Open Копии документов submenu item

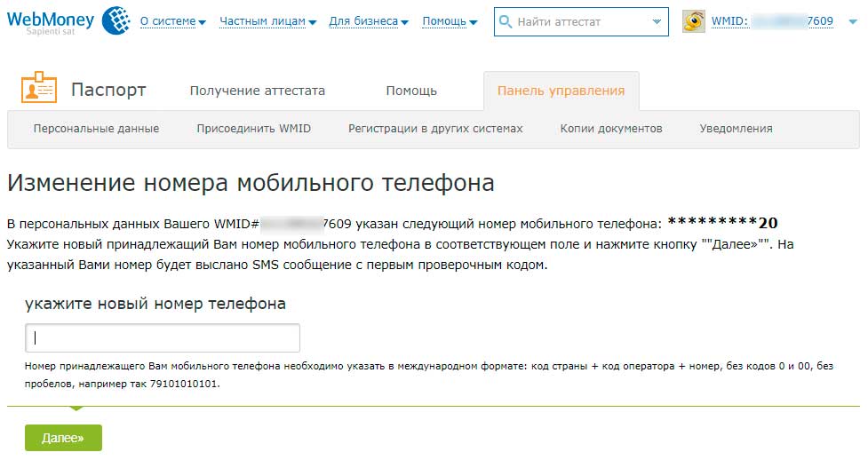point(611,129)
